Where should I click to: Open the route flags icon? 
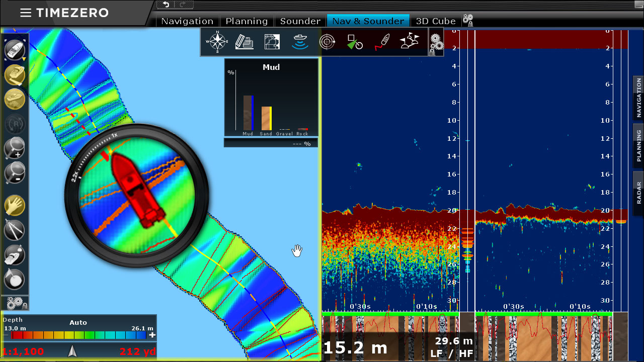[x=410, y=42]
